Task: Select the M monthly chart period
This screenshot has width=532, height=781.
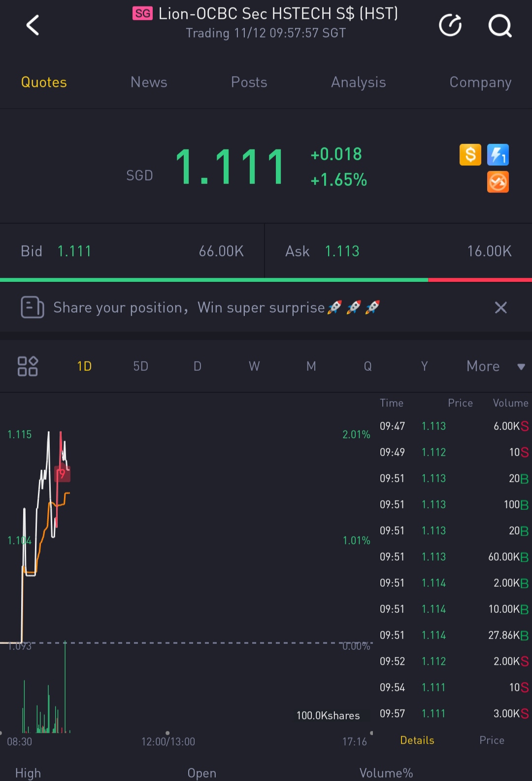Action: pos(311,366)
